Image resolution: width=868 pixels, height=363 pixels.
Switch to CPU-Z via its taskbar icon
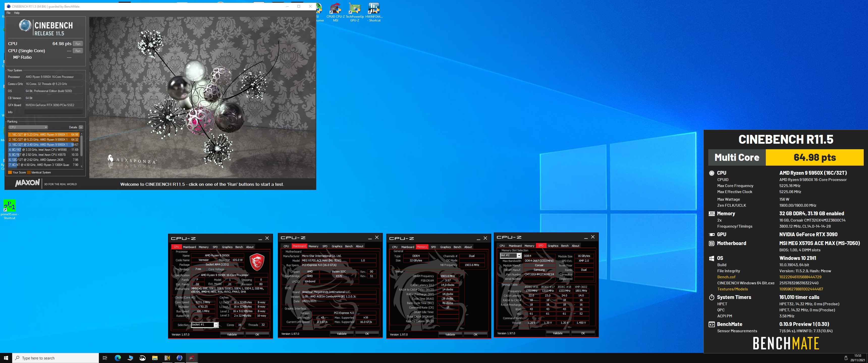[192, 358]
